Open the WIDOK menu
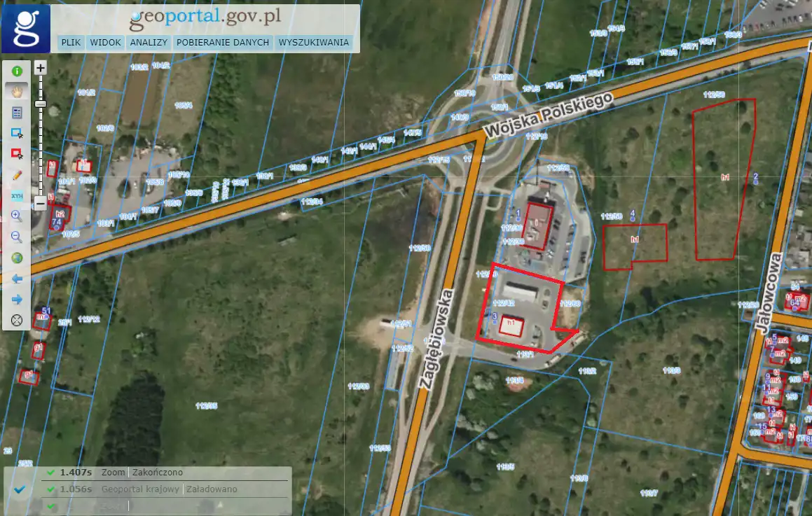This screenshot has height=516, width=812. [x=106, y=43]
